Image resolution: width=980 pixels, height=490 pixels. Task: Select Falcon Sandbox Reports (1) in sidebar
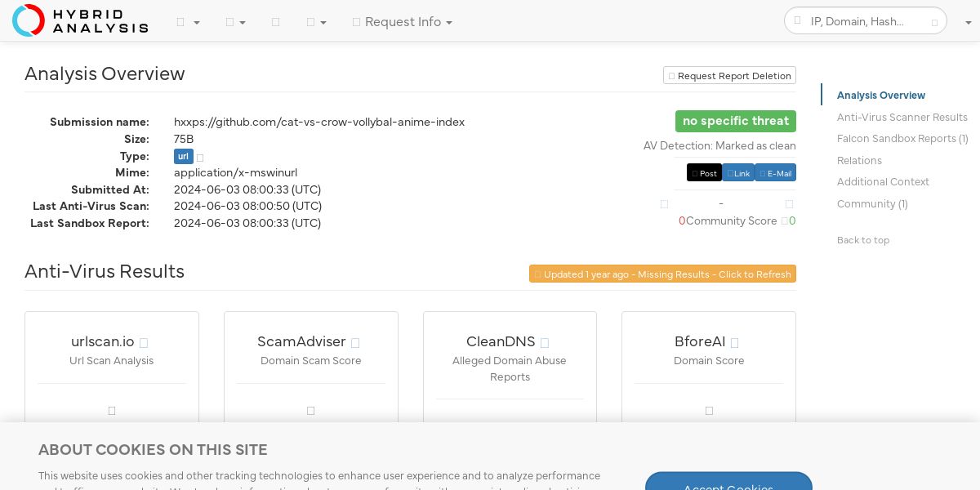click(x=902, y=139)
